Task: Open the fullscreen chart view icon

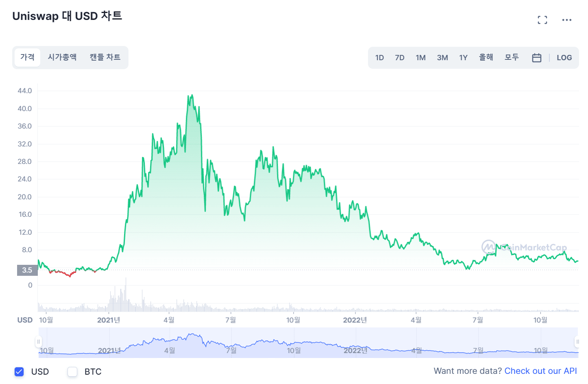Action: 542,20
